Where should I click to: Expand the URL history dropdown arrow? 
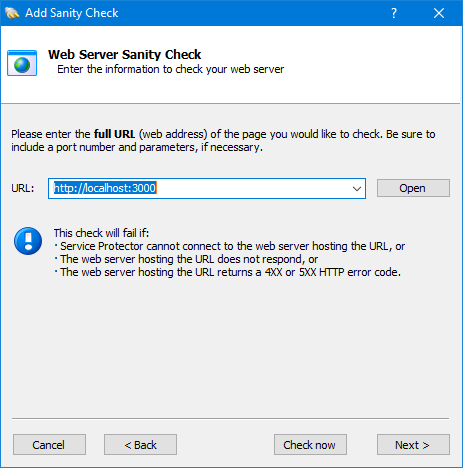pos(357,189)
